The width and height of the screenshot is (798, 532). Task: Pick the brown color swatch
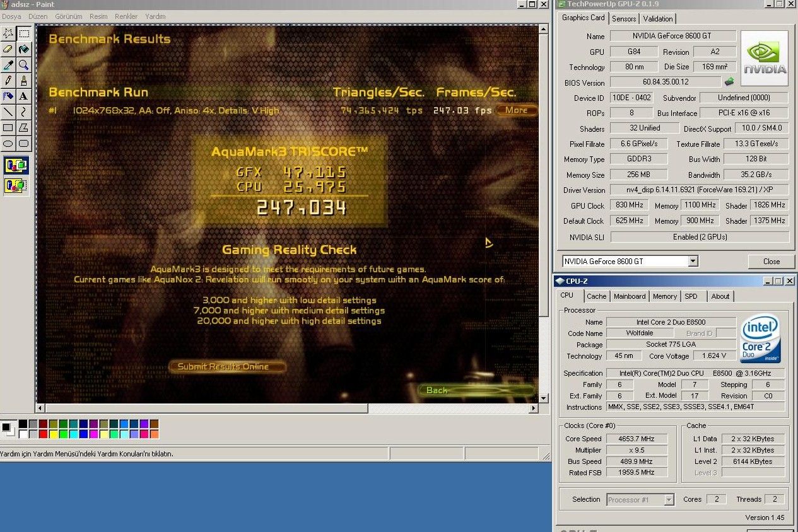click(154, 424)
